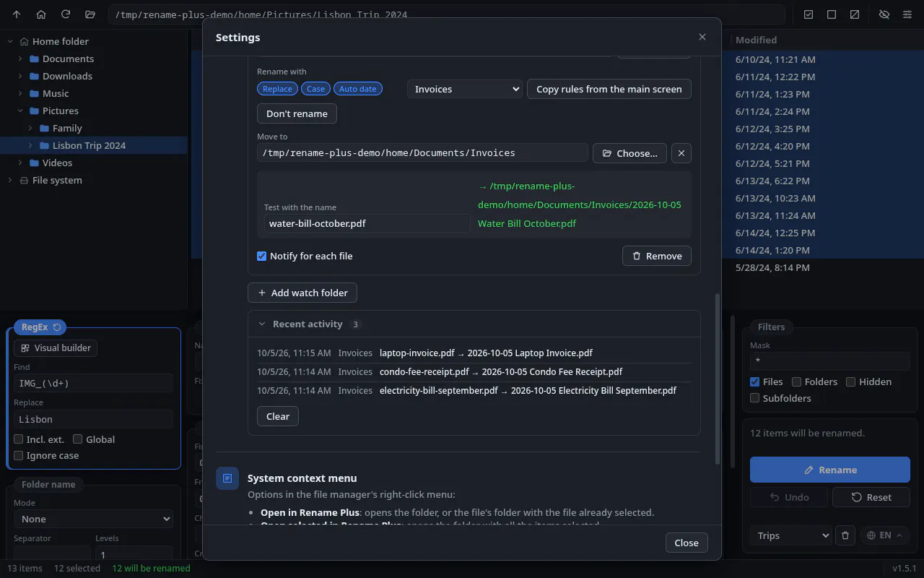924x578 pixels.
Task: Switch language with the EN globe button
Action: (x=885, y=535)
